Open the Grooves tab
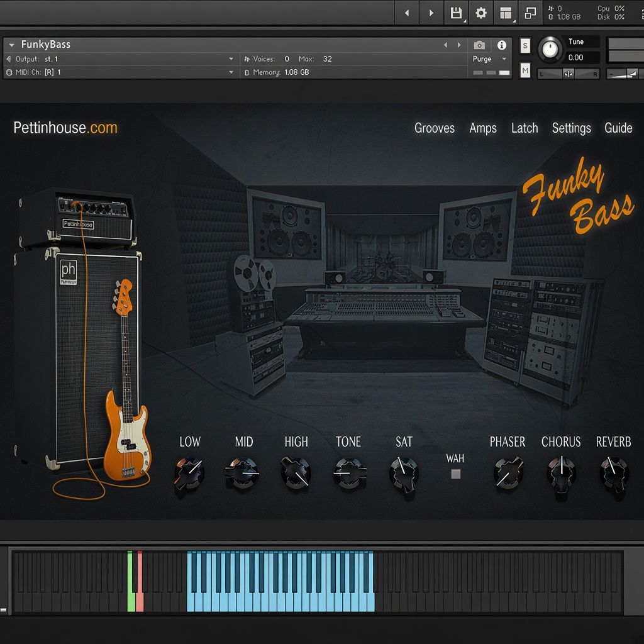Image resolution: width=644 pixels, height=644 pixels. [x=435, y=128]
